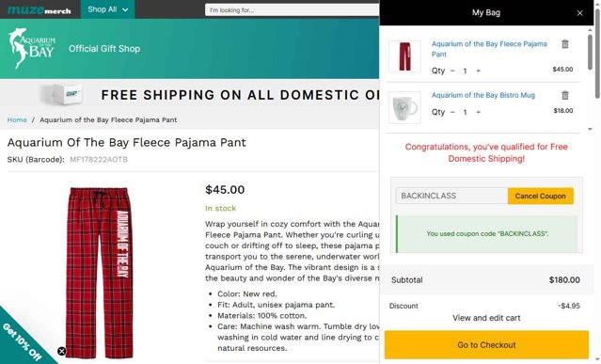Go to Checkout
This screenshot has height=364, width=601.
(x=486, y=345)
